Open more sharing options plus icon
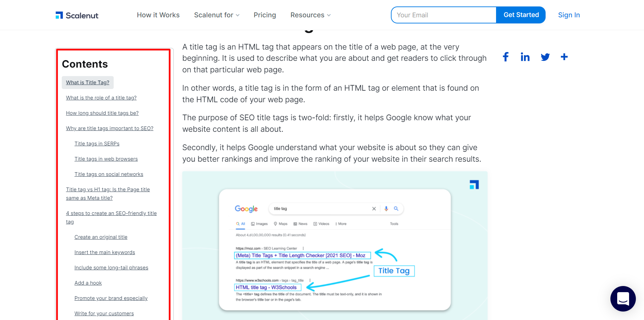This screenshot has width=644, height=320. point(564,57)
